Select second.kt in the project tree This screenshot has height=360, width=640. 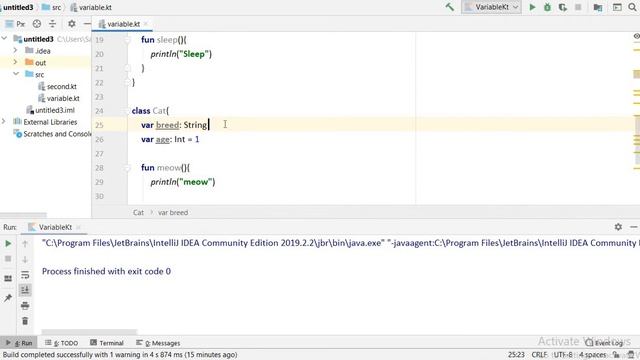point(58,86)
